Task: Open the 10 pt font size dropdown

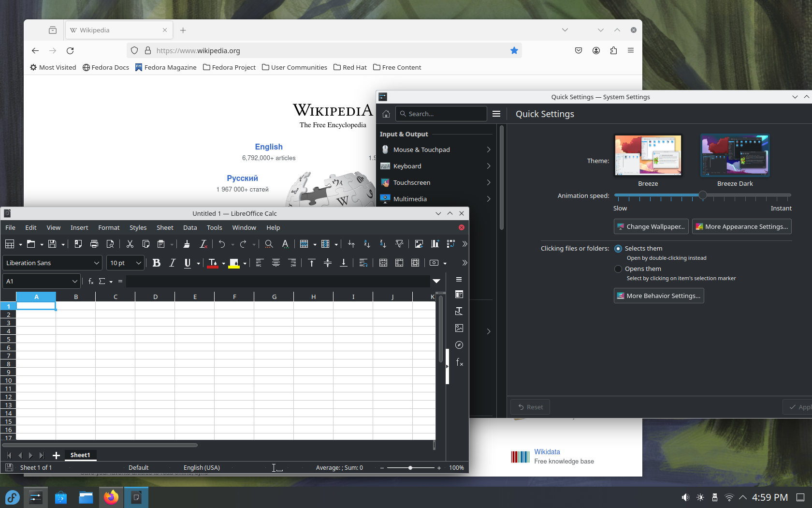Action: click(x=138, y=263)
